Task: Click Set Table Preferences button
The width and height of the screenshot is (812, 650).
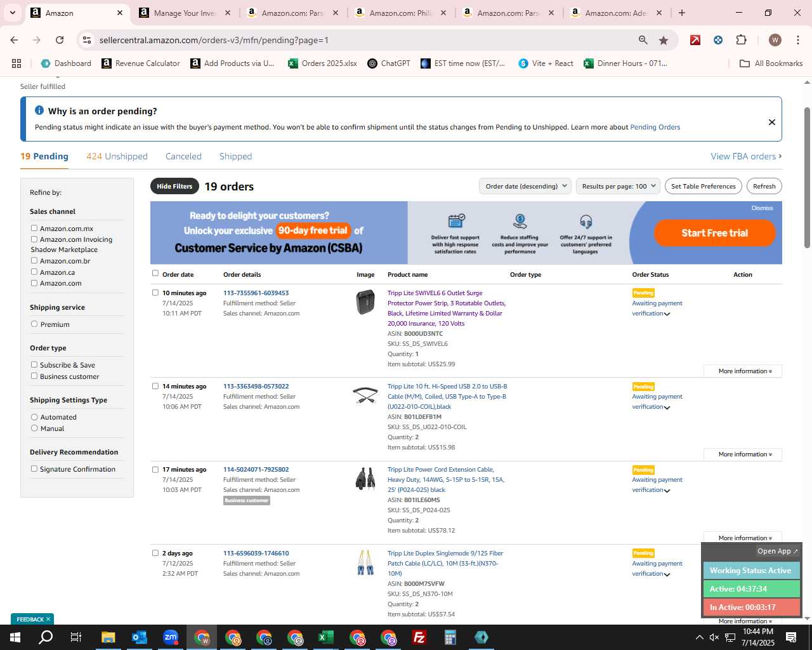Action: pos(704,186)
